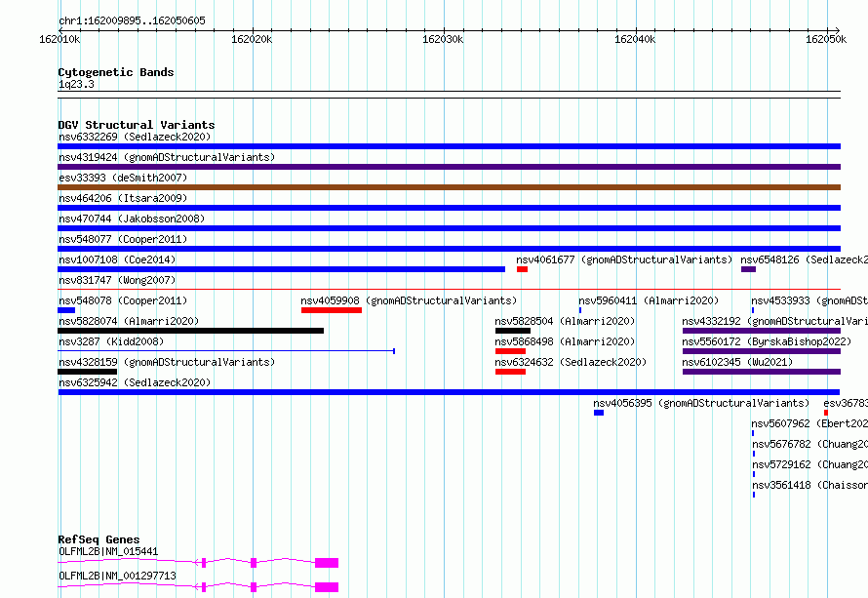This screenshot has width=868, height=598.
Task: Click the nsv6325942 (Sedlazeck2020) label
Action: (135, 382)
